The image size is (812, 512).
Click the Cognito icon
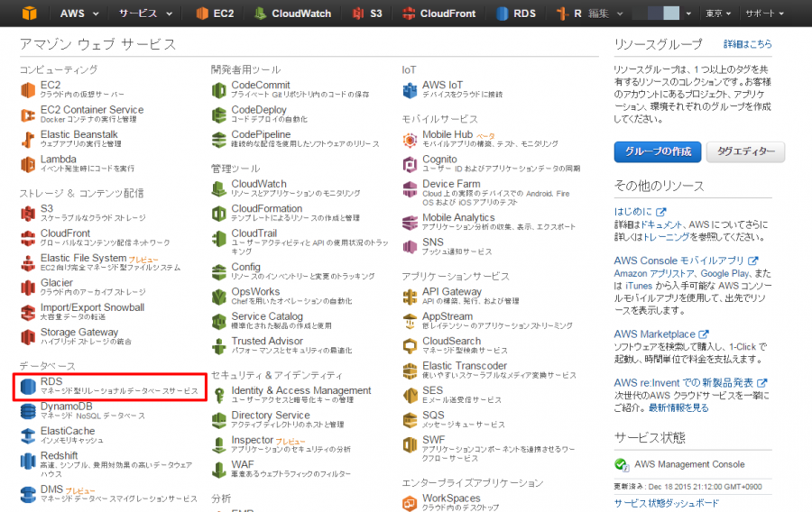(411, 164)
